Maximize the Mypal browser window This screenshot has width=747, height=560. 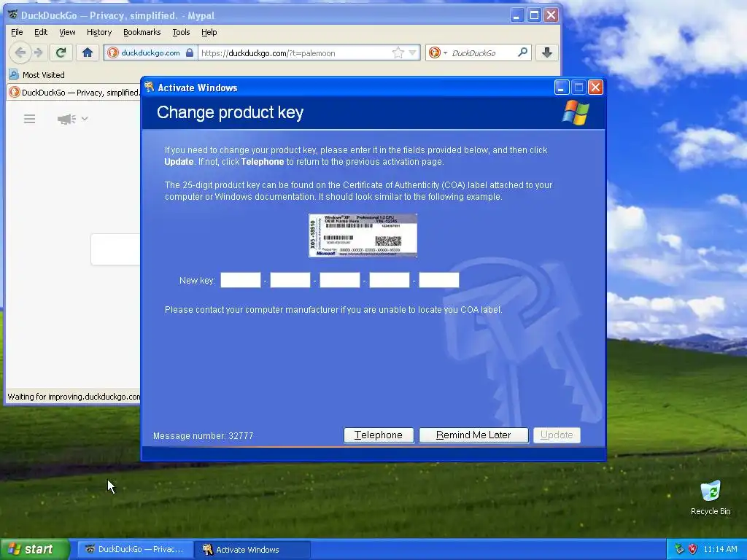click(x=534, y=15)
